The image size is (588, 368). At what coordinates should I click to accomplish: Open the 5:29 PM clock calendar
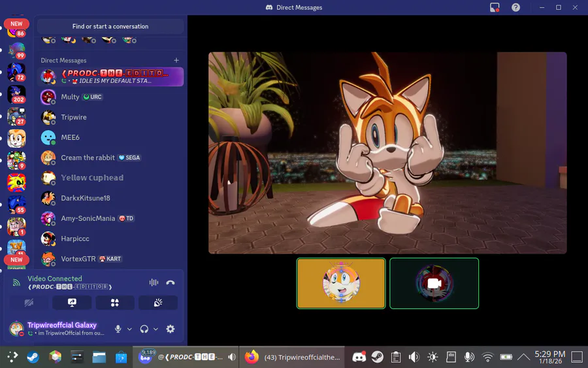pyautogui.click(x=549, y=357)
